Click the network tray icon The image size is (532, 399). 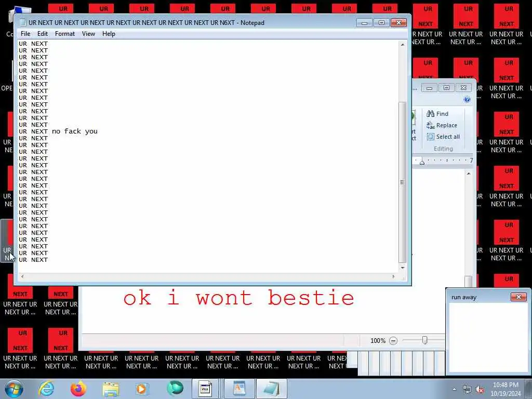[x=467, y=390]
